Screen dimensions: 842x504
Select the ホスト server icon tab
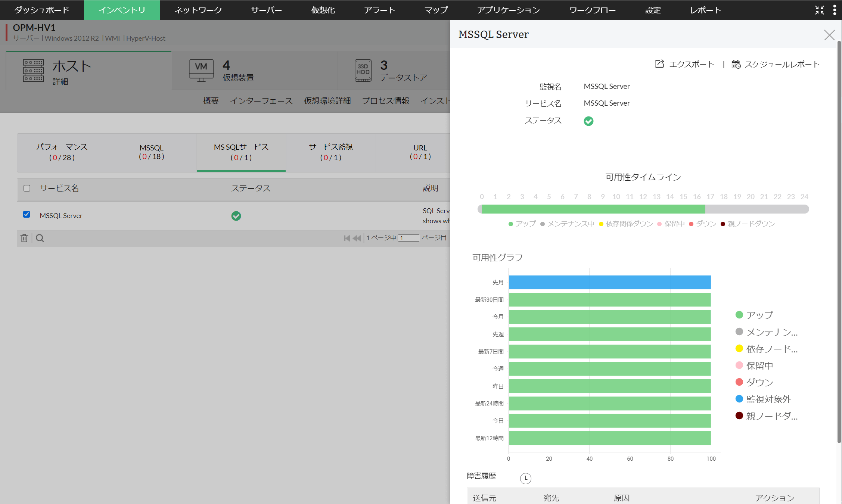(x=34, y=71)
